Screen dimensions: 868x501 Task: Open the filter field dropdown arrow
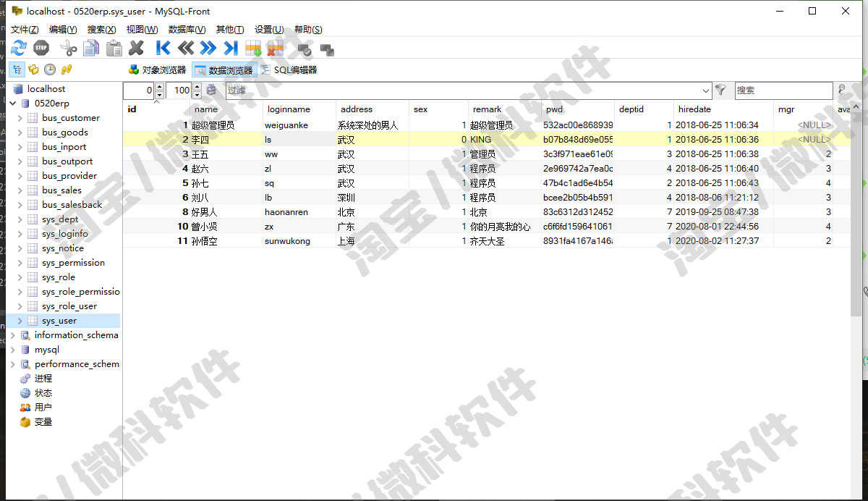(706, 90)
